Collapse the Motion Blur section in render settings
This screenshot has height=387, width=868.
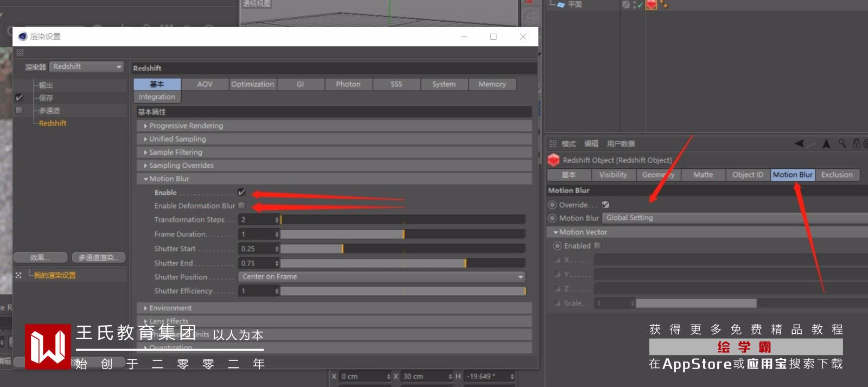click(x=334, y=179)
